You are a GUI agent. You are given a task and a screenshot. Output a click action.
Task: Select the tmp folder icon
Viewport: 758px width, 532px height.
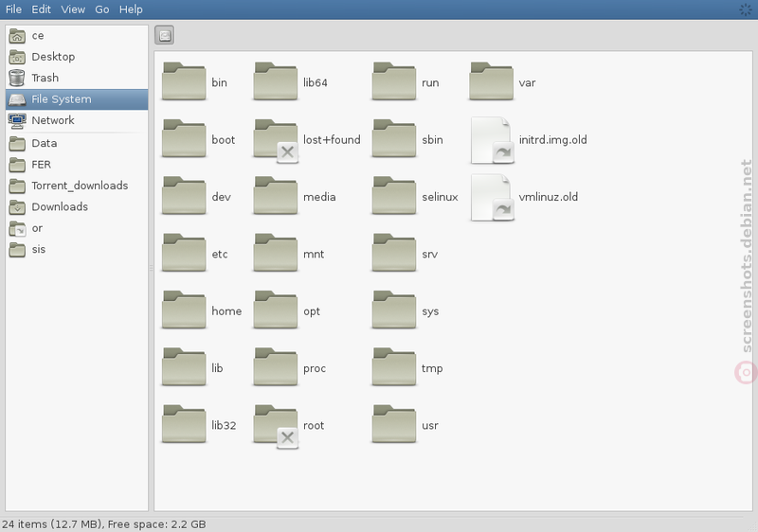pos(394,367)
